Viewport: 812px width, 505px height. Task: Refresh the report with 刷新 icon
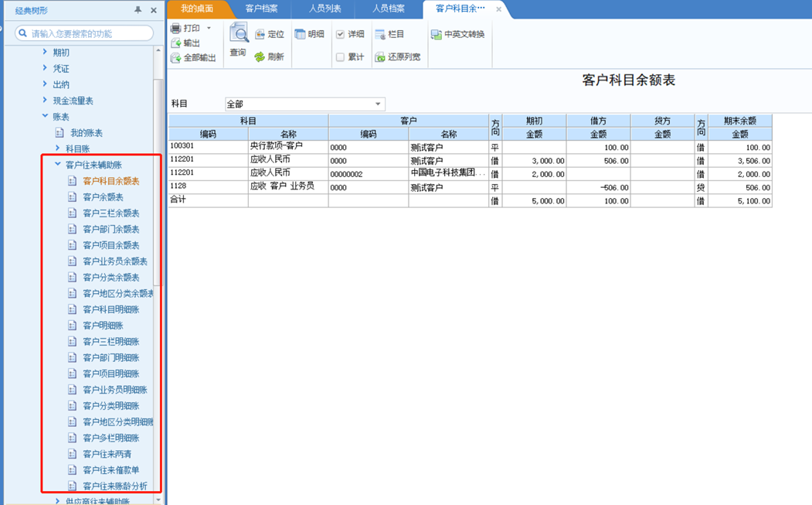coord(260,57)
